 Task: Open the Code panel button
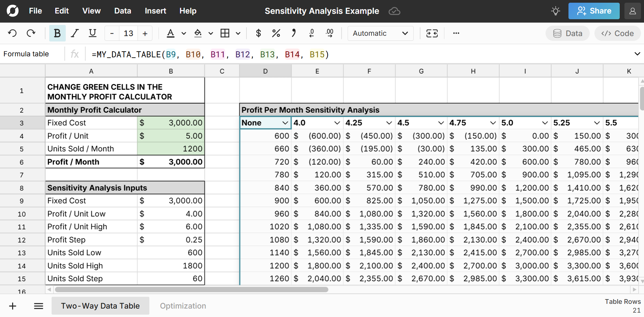tap(617, 33)
